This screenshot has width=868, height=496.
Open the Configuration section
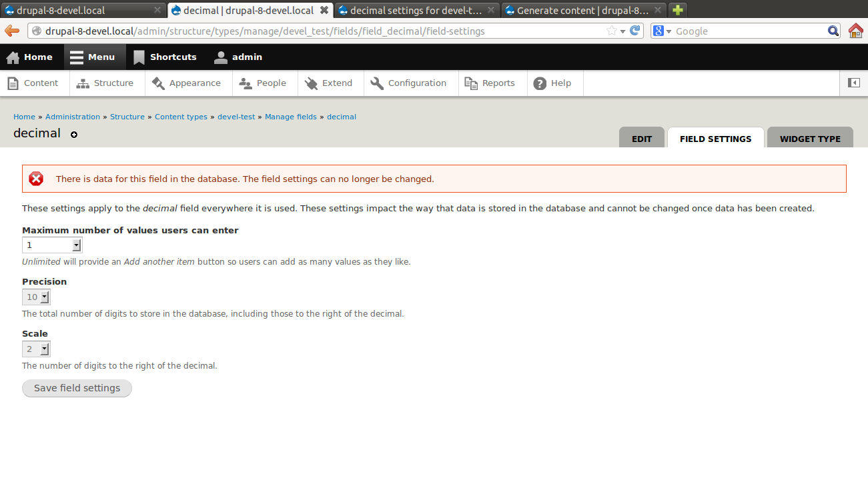point(410,83)
